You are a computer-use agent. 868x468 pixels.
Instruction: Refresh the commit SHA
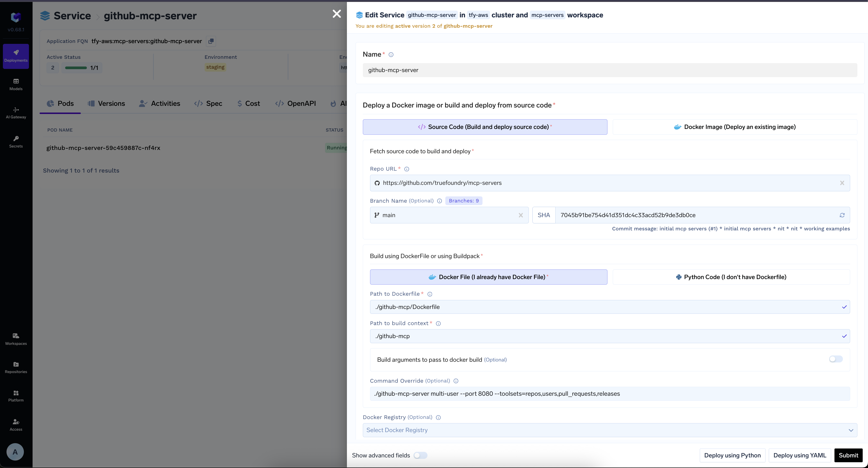pos(842,215)
